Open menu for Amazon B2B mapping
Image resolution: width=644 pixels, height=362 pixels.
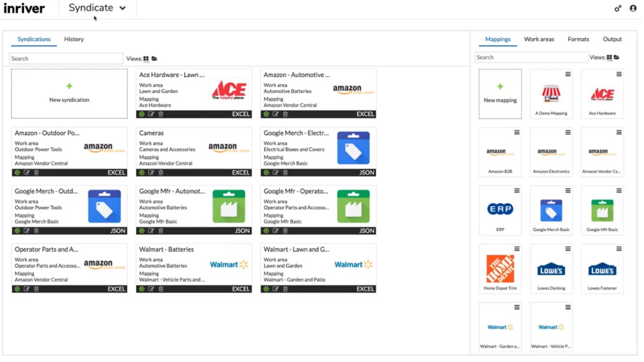point(517,133)
